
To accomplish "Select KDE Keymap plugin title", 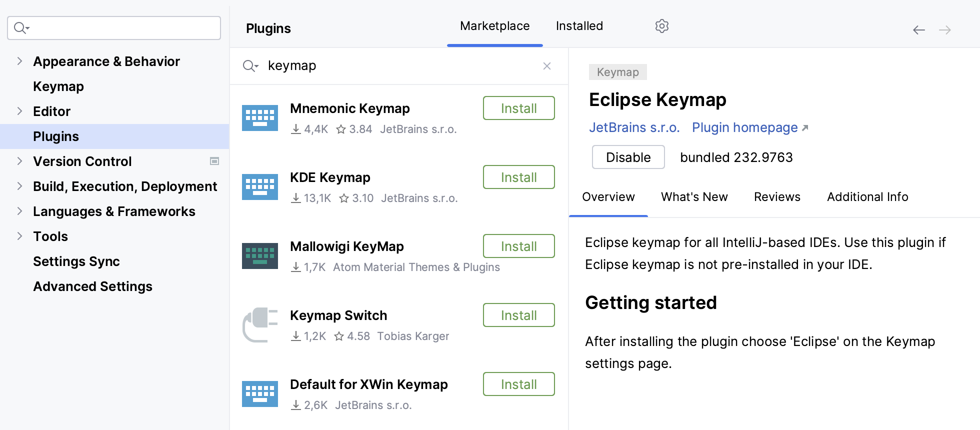I will [330, 177].
